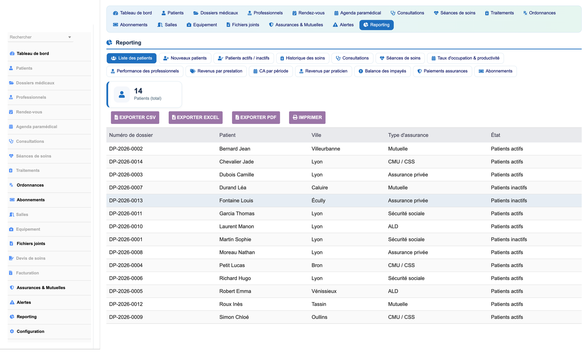This screenshot has width=588, height=364.
Task: Open Assurances & Mutuelles in the top menu
Action: pos(296,25)
